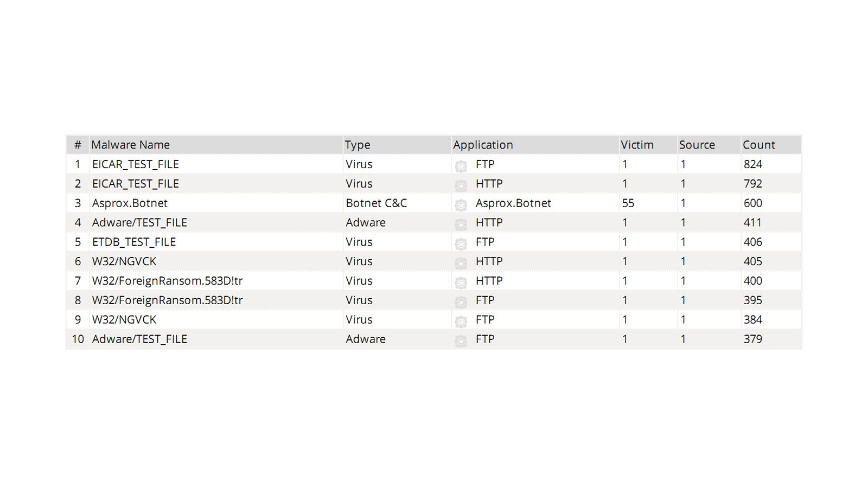868x488 pixels.
Task: Click the icon beside the Asprox.Botnet application
Action: pyautogui.click(x=461, y=204)
